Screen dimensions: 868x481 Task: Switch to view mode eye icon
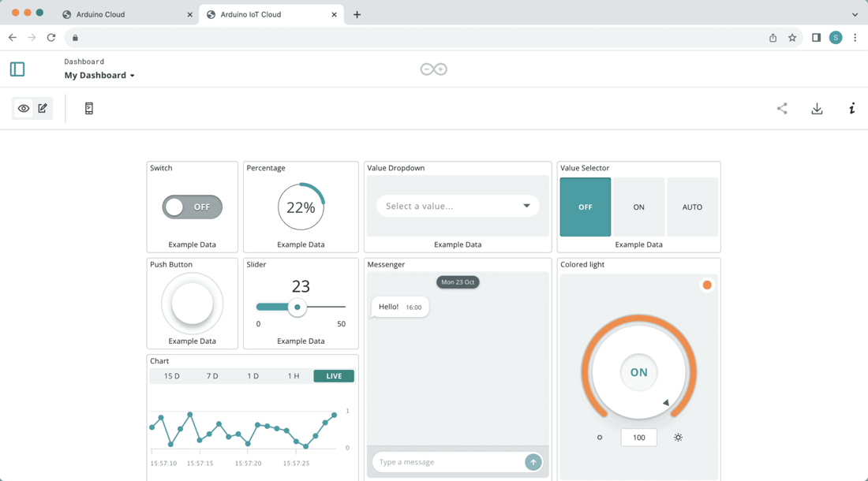[23, 108]
